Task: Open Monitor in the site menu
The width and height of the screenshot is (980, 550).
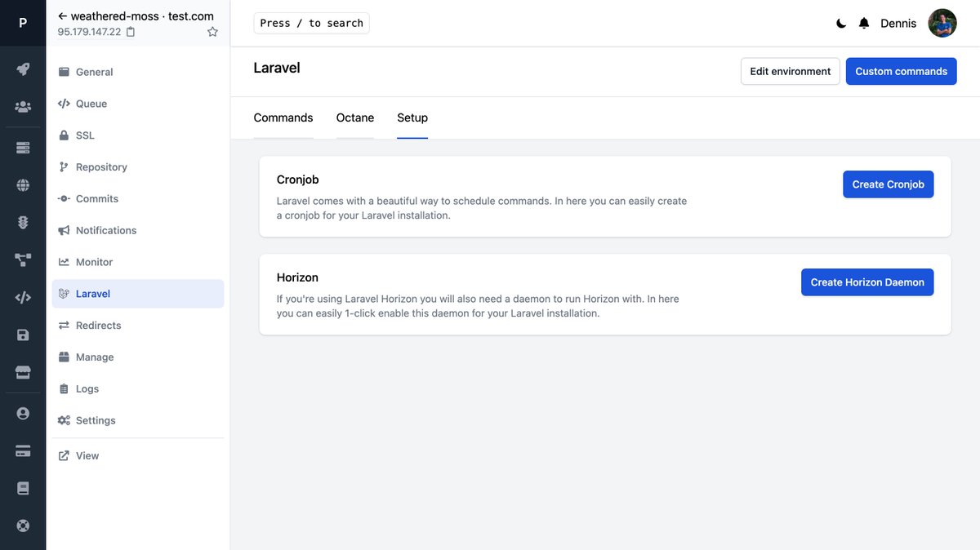Action: [x=138, y=262]
